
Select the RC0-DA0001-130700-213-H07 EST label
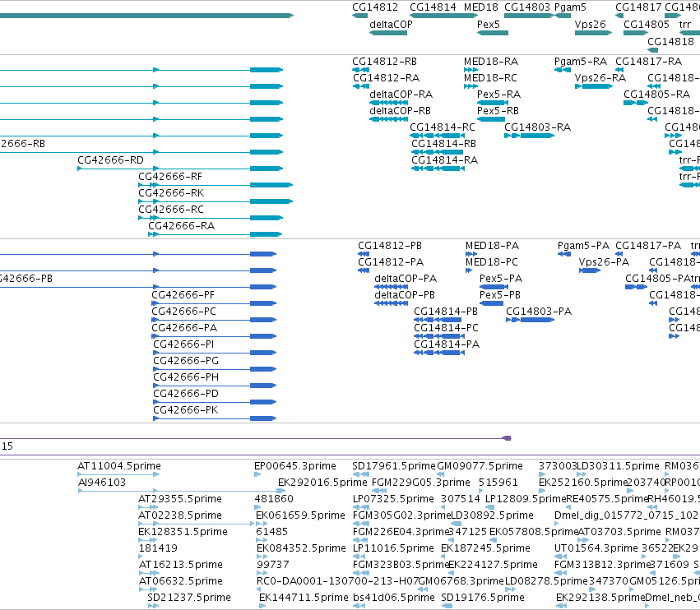pos(338,581)
